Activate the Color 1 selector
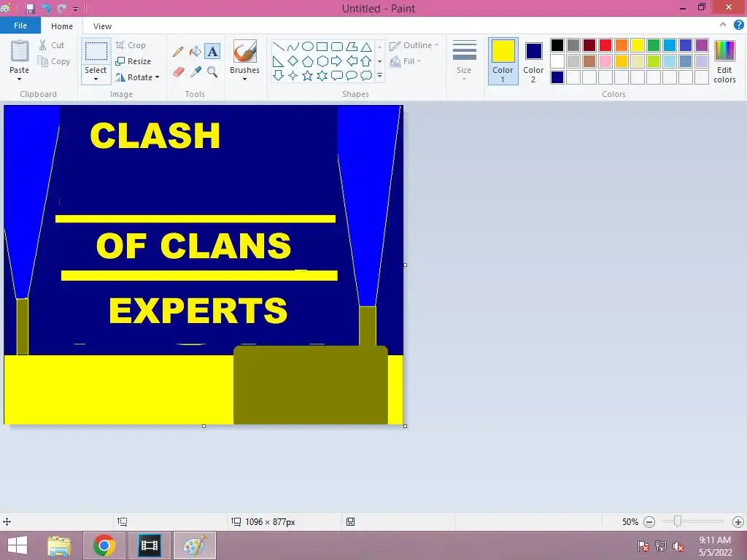Screen dimensions: 747x560 pos(503,61)
